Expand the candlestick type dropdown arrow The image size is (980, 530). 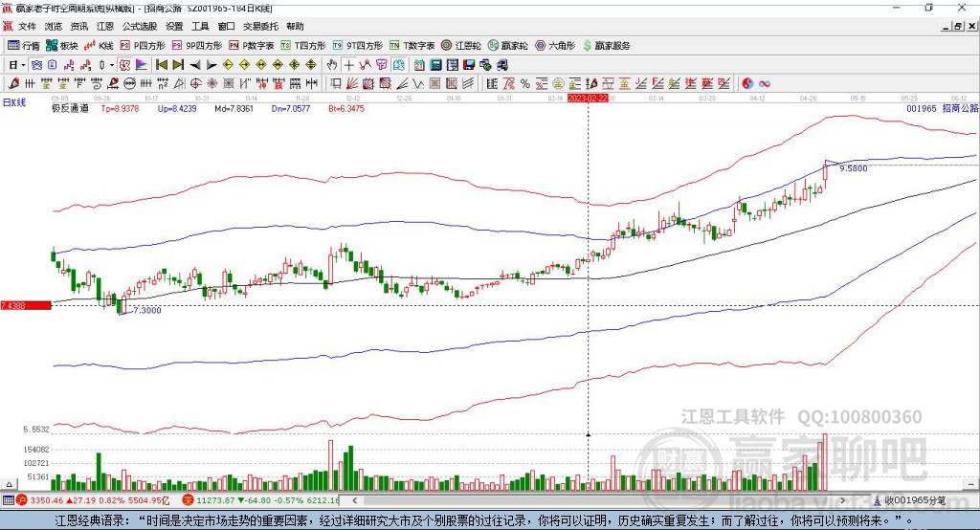[x=112, y=65]
